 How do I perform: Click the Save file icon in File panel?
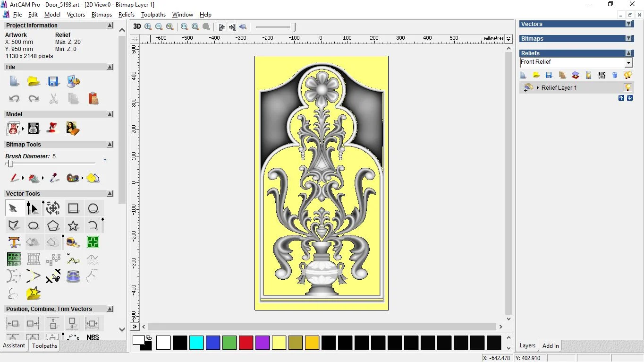53,81
